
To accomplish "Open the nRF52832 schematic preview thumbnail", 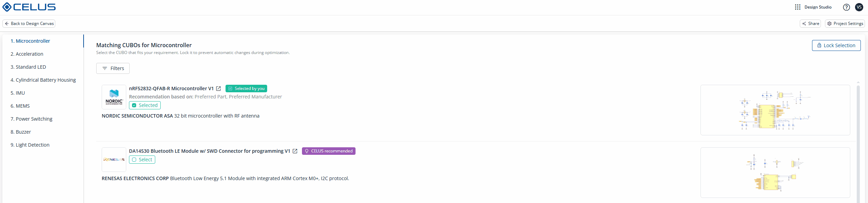I will [775, 110].
